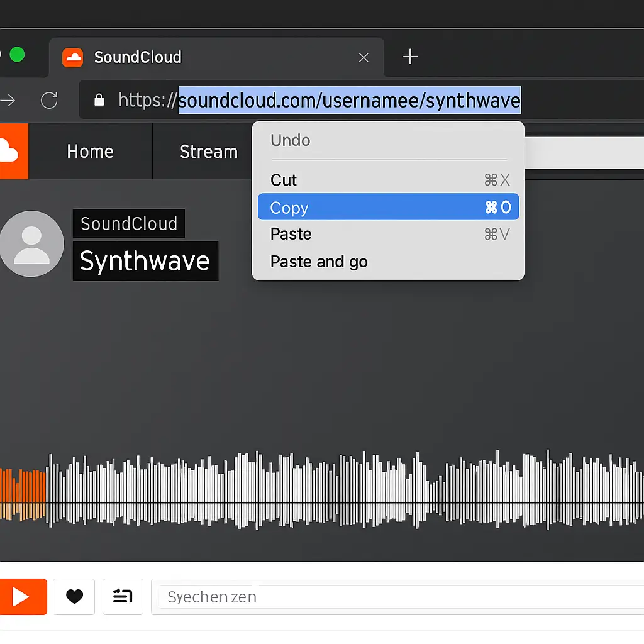Click the user avatar picture
Viewport: 644px width, 644px height.
[31, 244]
